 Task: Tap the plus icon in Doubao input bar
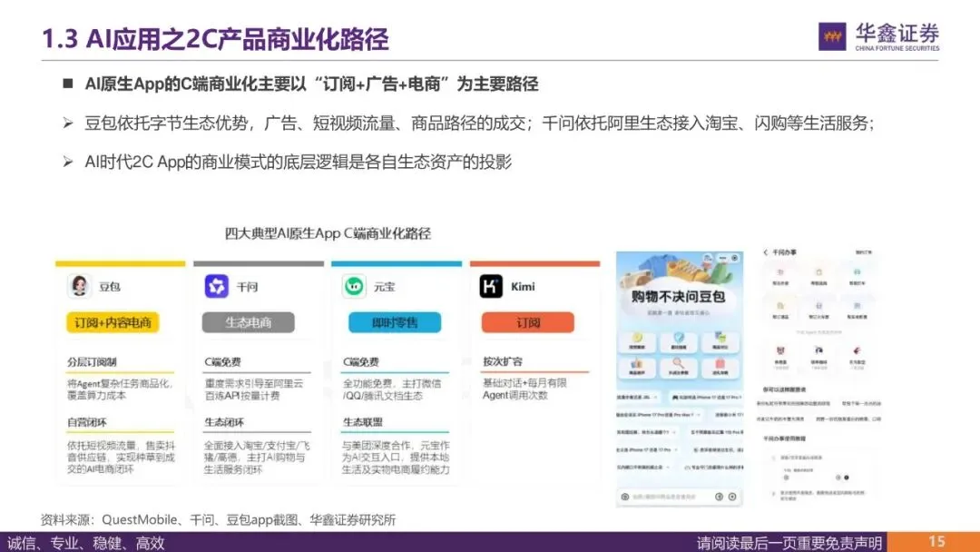click(732, 497)
